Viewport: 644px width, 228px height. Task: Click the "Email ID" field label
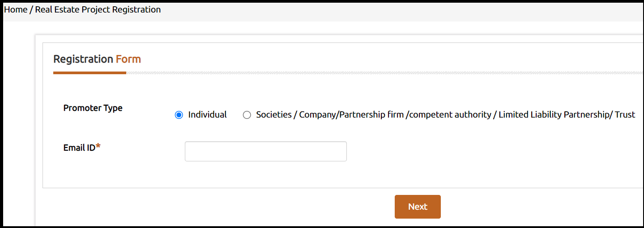pos(79,148)
